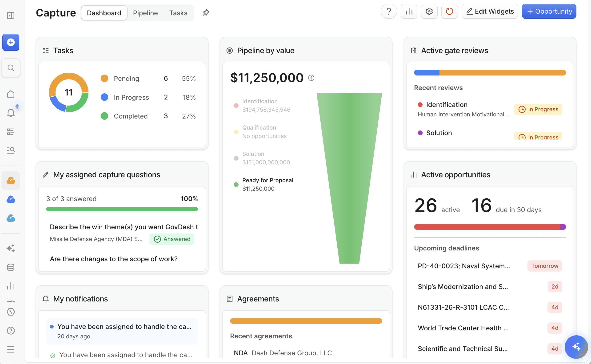
Task: Click the Edit Widgets button
Action: point(490,11)
